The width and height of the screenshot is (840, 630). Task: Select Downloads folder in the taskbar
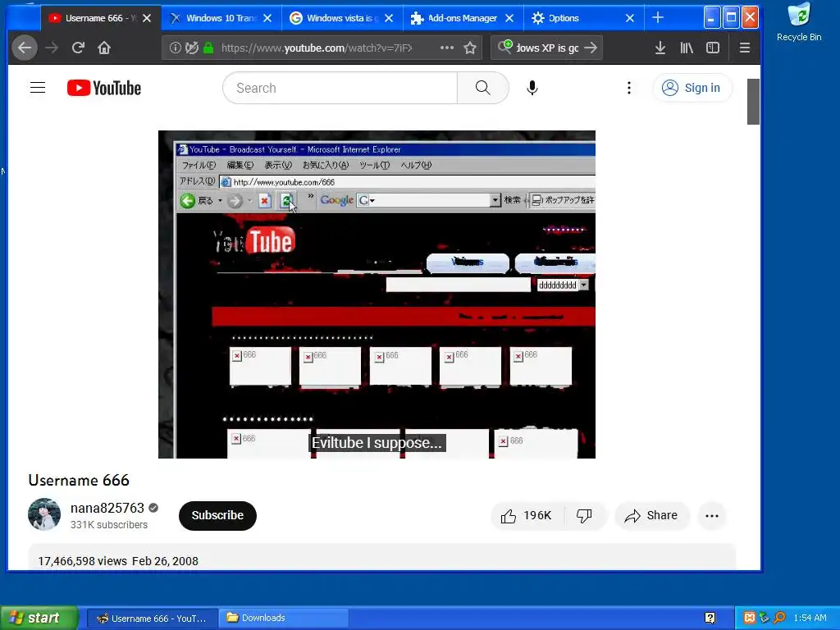tap(284, 619)
